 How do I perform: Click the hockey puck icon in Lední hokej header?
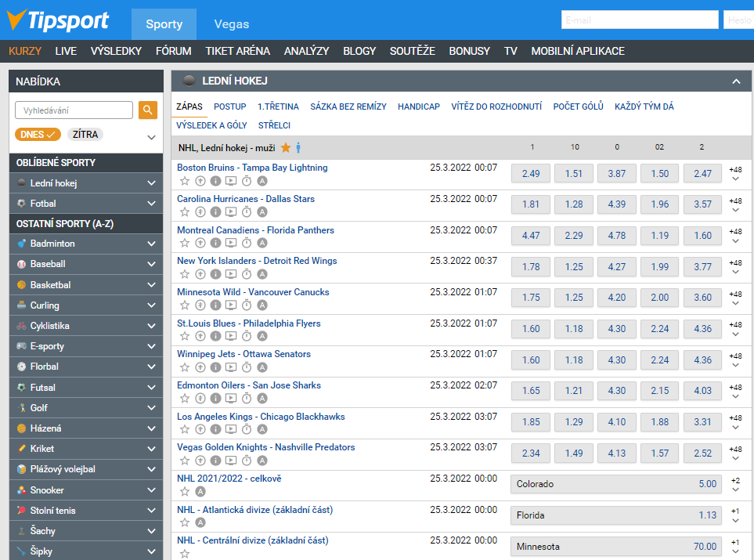(x=189, y=81)
